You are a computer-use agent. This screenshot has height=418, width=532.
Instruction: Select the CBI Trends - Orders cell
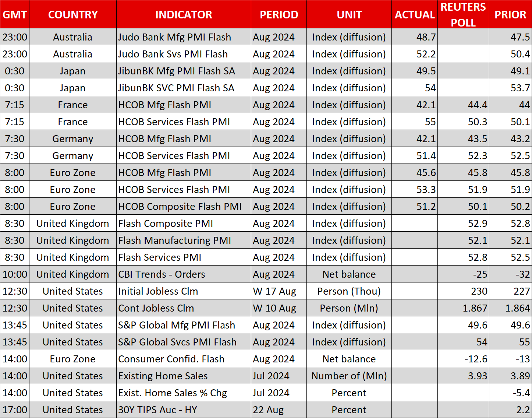[184, 274]
